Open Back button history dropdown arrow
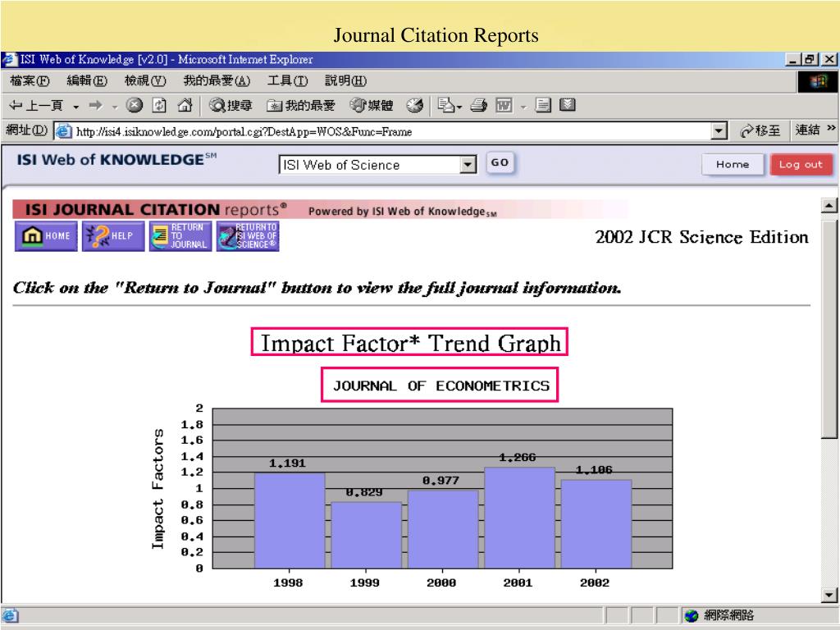The height and width of the screenshot is (630, 840). click(x=76, y=107)
